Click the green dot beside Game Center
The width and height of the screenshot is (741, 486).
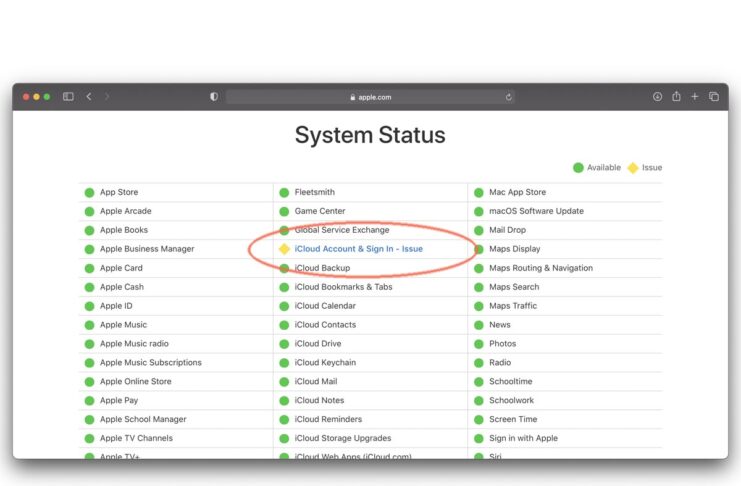[284, 211]
